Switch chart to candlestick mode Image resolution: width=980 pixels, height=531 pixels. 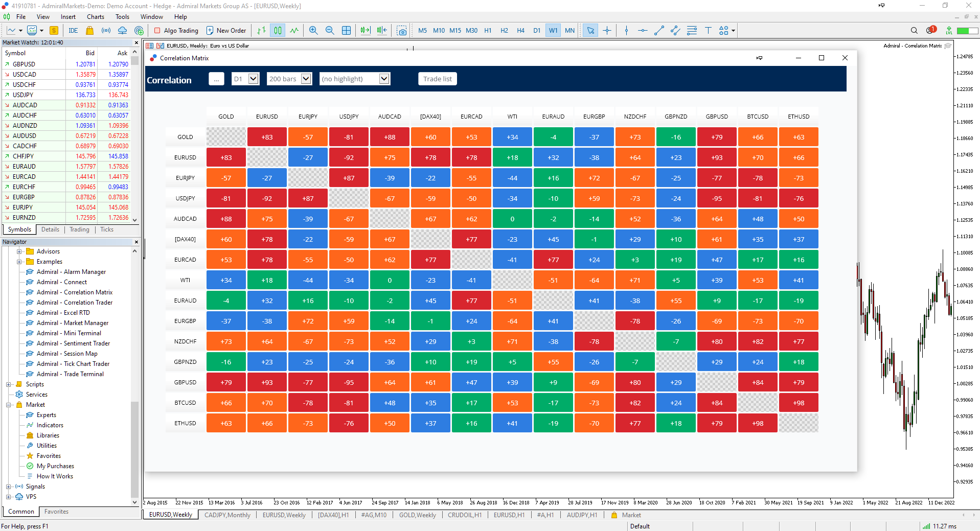278,31
